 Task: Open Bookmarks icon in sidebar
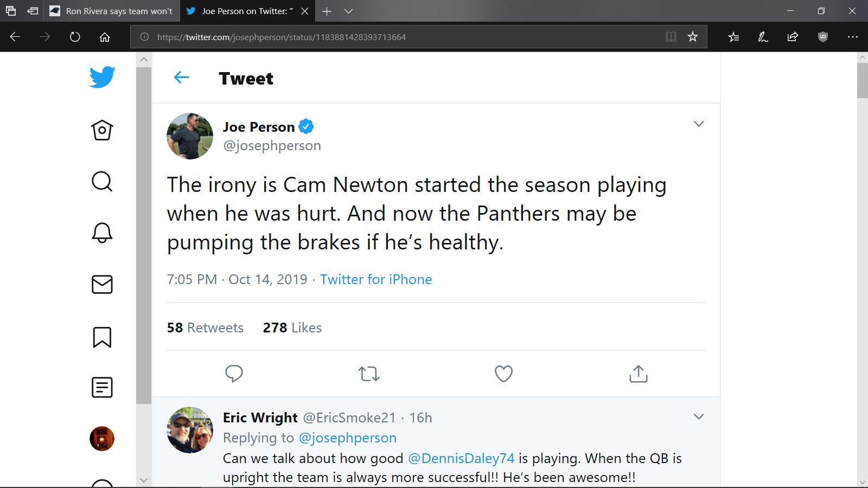[102, 337]
